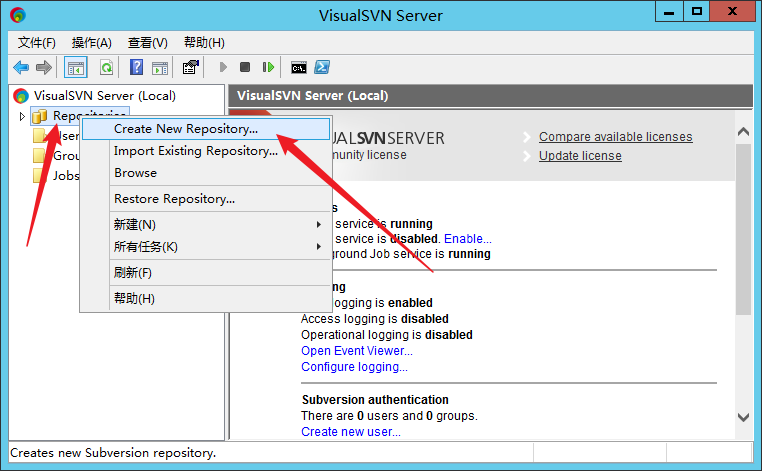Click the status bar text 'Creates new Subversion repository.'

113,453
